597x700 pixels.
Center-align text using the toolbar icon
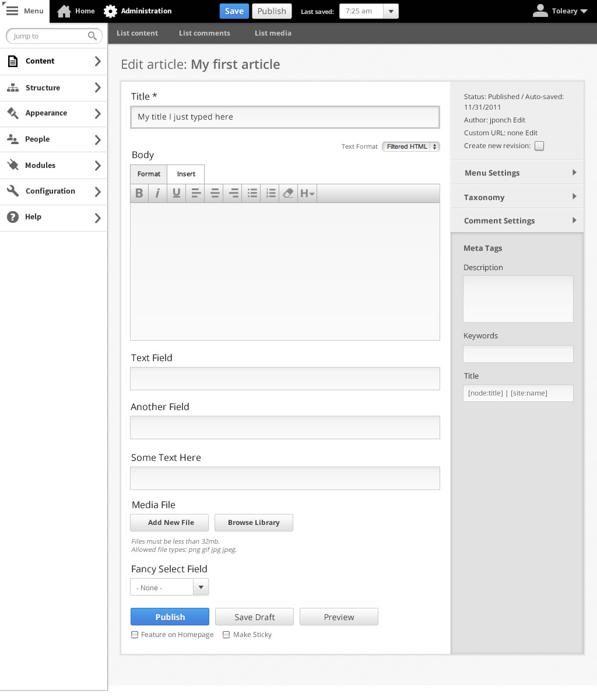click(x=215, y=194)
